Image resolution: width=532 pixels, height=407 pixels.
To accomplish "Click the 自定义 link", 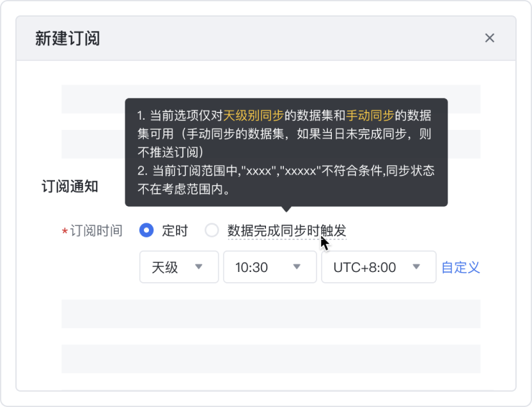I will 460,267.
